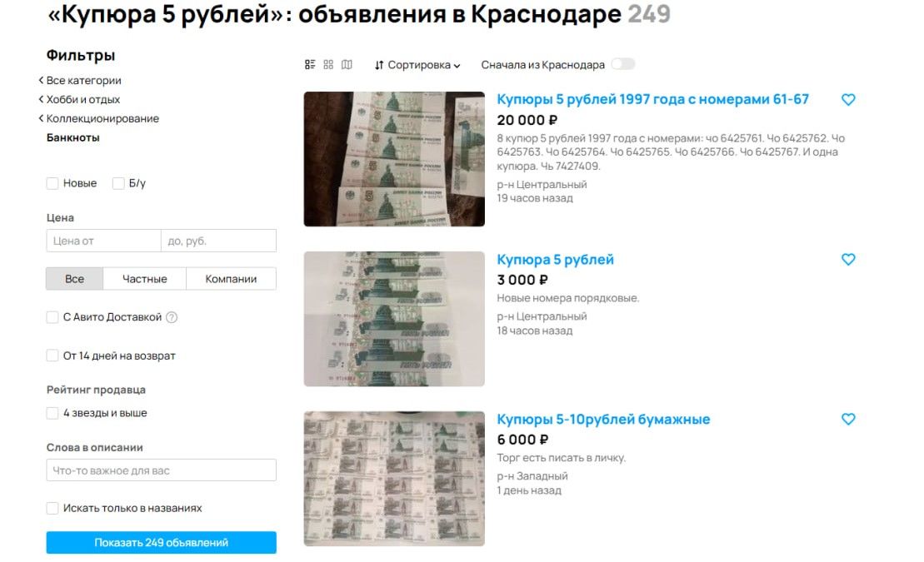Favorite the 20 000 ₽ listing heart
This screenshot has width=924, height=562.
click(848, 100)
